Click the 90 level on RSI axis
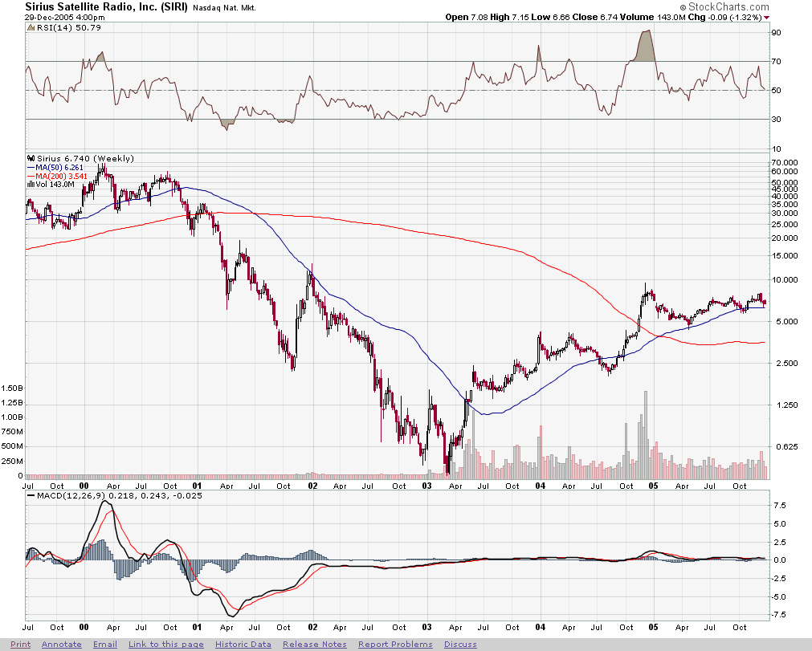 click(x=777, y=32)
